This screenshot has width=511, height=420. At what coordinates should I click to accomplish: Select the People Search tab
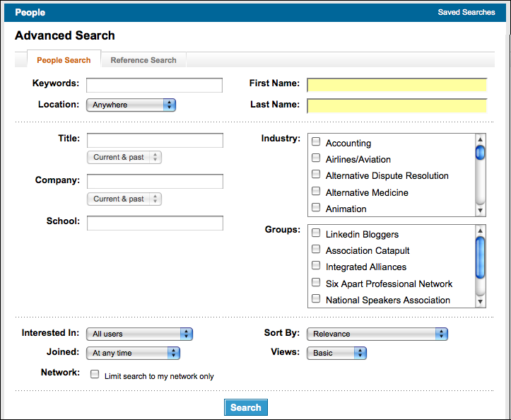tap(64, 60)
